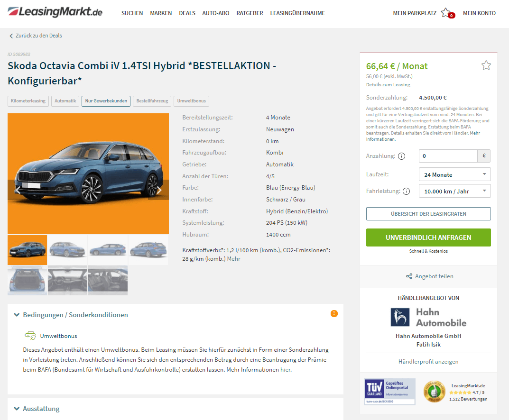
Task: Select the Umweltbonus tag
Action: (192, 101)
